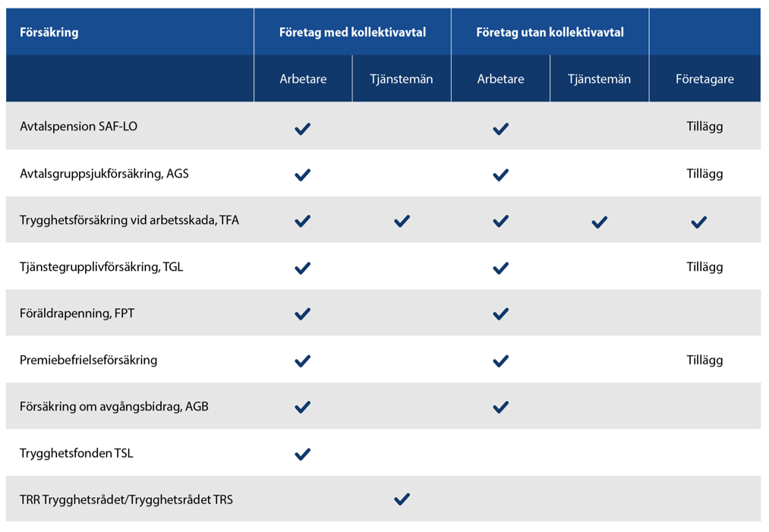769x532 pixels.
Task: Click the 'Försäkring om avgångsbidrag, AGB' label
Action: (x=114, y=406)
